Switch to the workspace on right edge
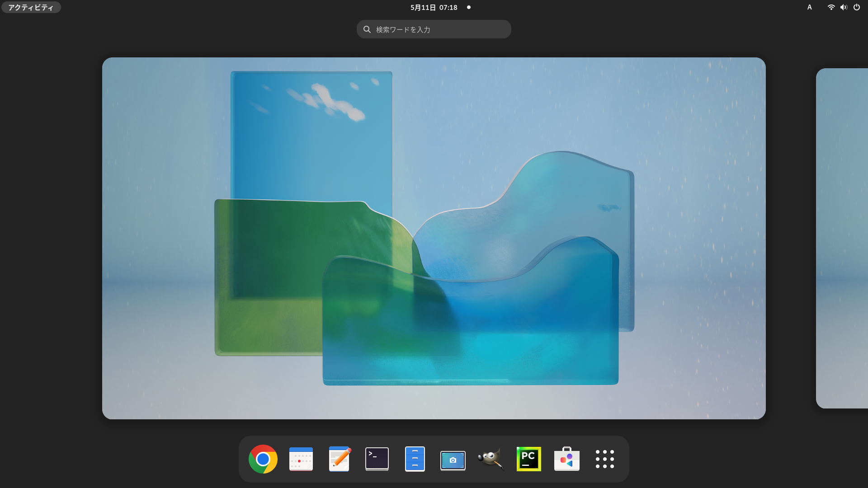Image resolution: width=868 pixels, height=488 pixels. (843, 238)
